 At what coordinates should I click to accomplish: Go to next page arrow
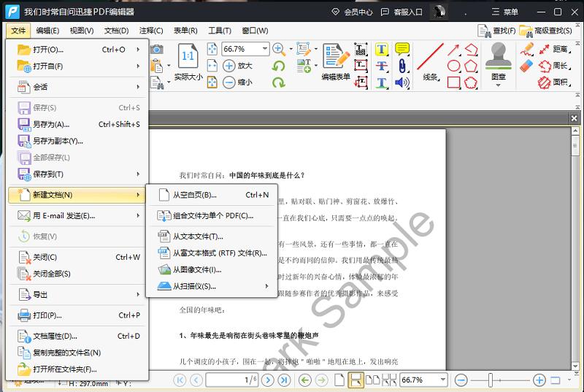[267, 380]
